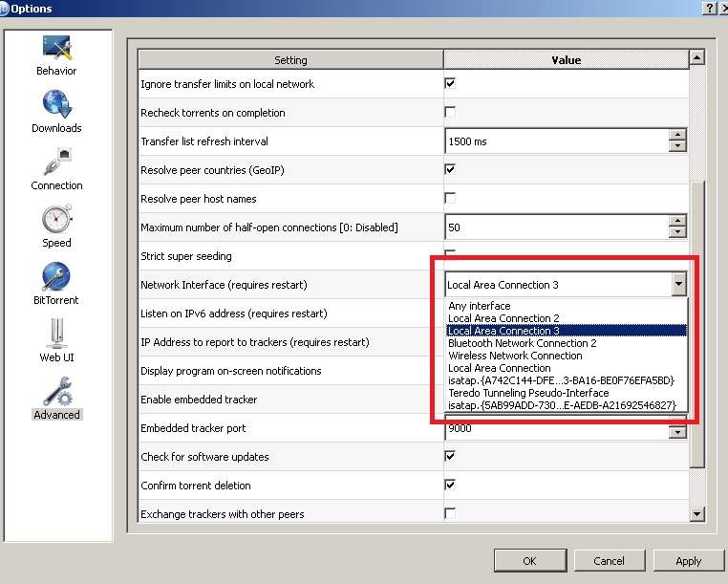Click the Value column header
The width and height of the screenshot is (728, 584).
click(566, 60)
